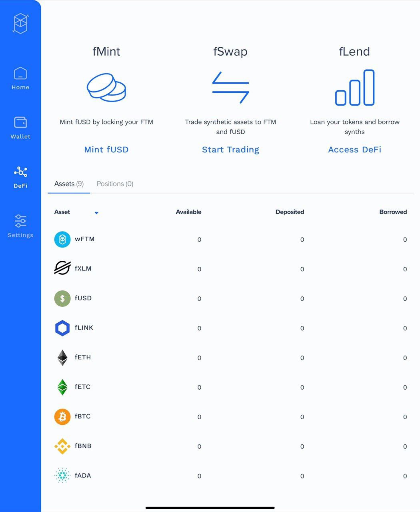Click the fMint coins icon
The width and height of the screenshot is (420, 512).
click(x=106, y=87)
